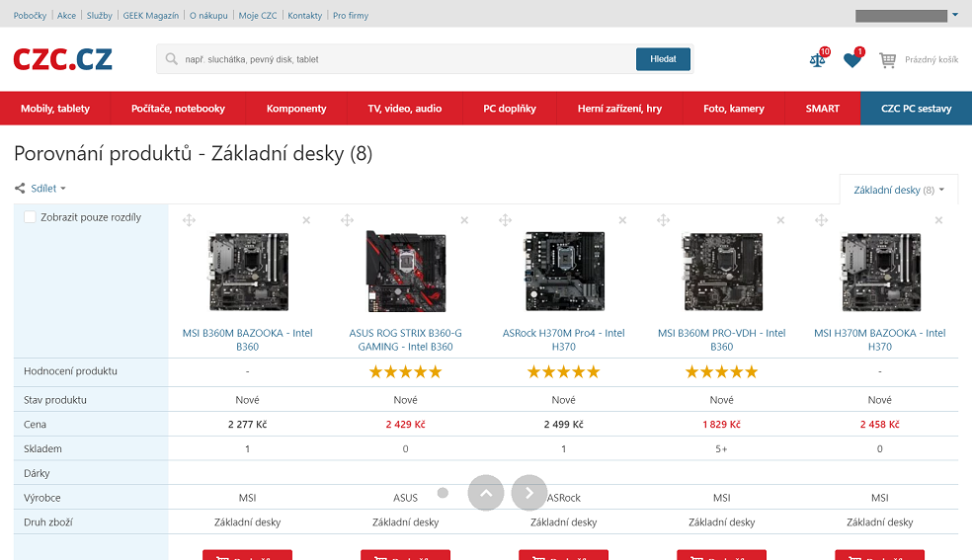
Task: Open the Moje CZC link
Action: (x=258, y=16)
